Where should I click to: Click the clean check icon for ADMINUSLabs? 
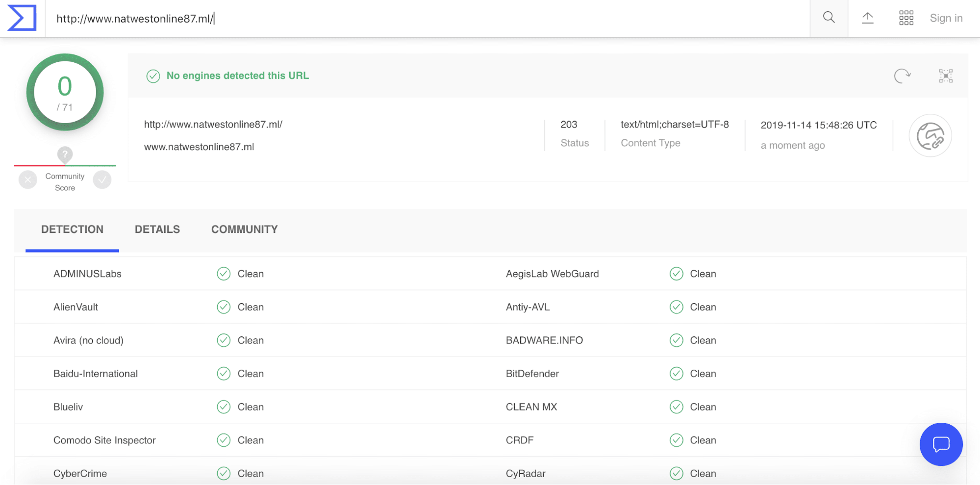[x=224, y=274]
